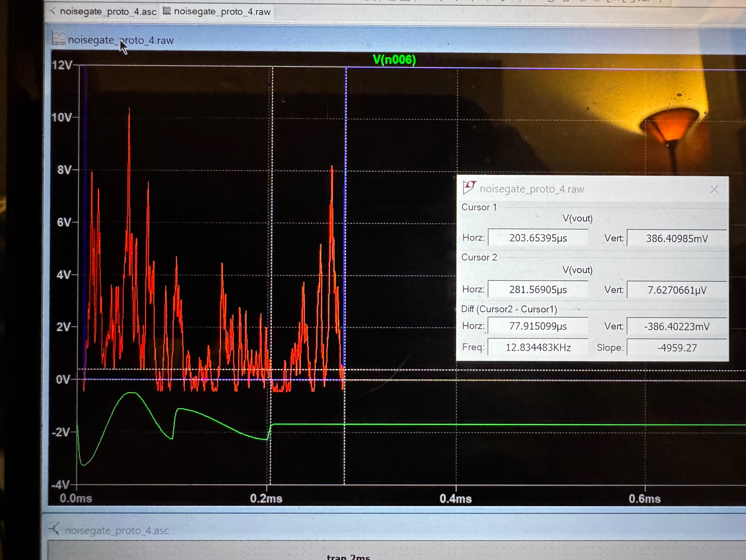This screenshot has height=560, width=746.
Task: Click the Slope value field
Action: [677, 347]
